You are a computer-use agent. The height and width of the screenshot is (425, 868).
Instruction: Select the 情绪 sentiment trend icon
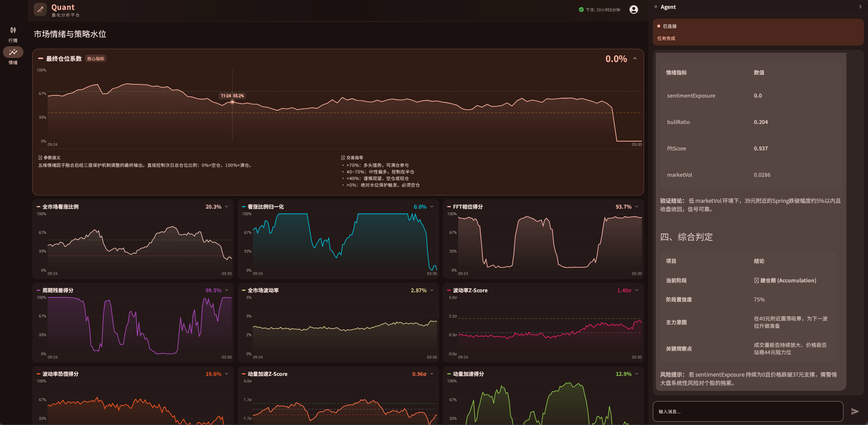point(13,52)
